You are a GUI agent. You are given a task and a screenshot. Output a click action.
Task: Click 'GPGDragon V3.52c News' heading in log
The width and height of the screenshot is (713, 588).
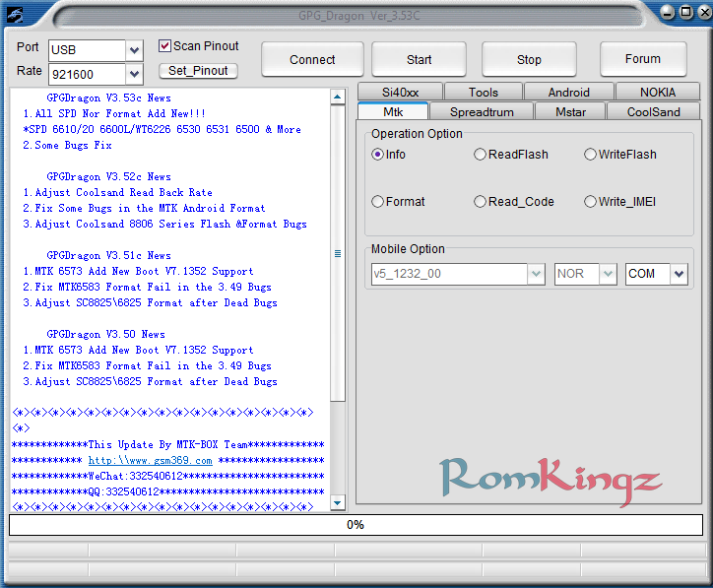pos(108,176)
